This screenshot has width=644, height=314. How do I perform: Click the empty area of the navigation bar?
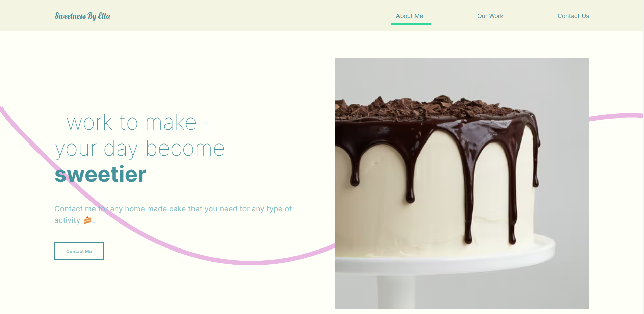[250, 16]
